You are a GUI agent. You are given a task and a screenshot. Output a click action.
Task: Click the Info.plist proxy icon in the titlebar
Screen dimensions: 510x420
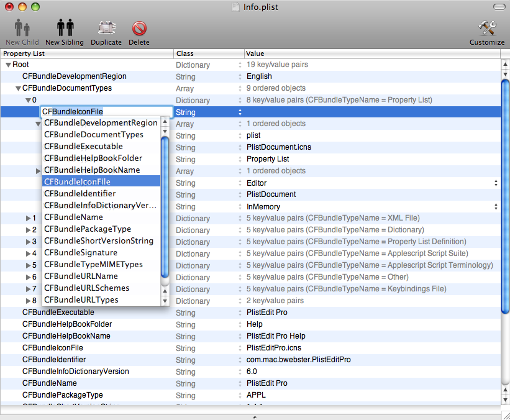(x=234, y=7)
